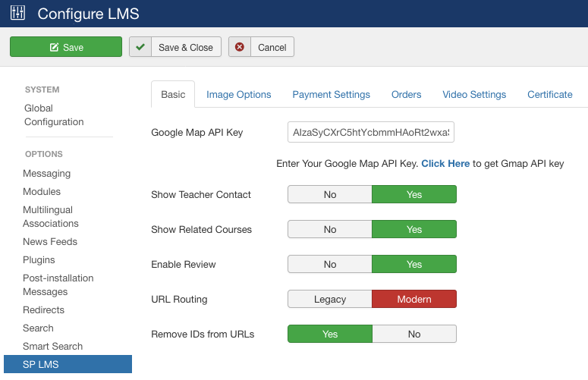
Task: Choose Modern for URL Routing
Action: tap(413, 300)
